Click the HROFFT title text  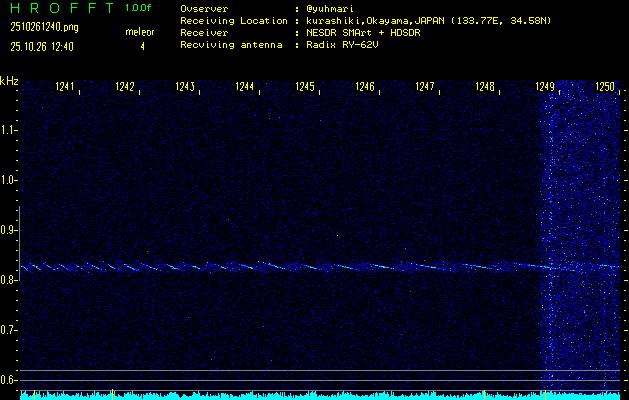pos(58,8)
